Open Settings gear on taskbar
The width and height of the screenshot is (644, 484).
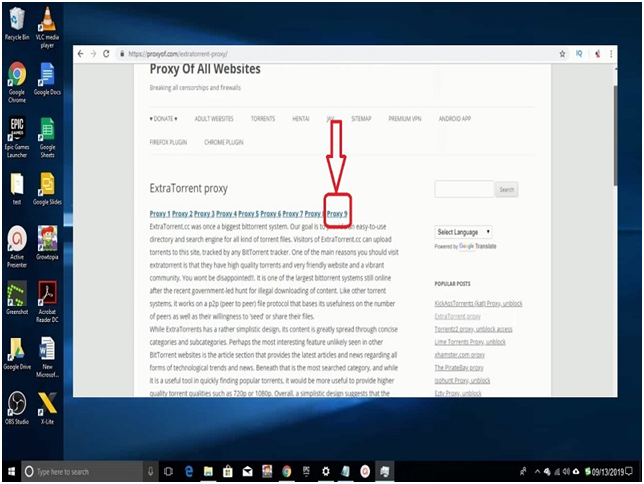coord(326,471)
